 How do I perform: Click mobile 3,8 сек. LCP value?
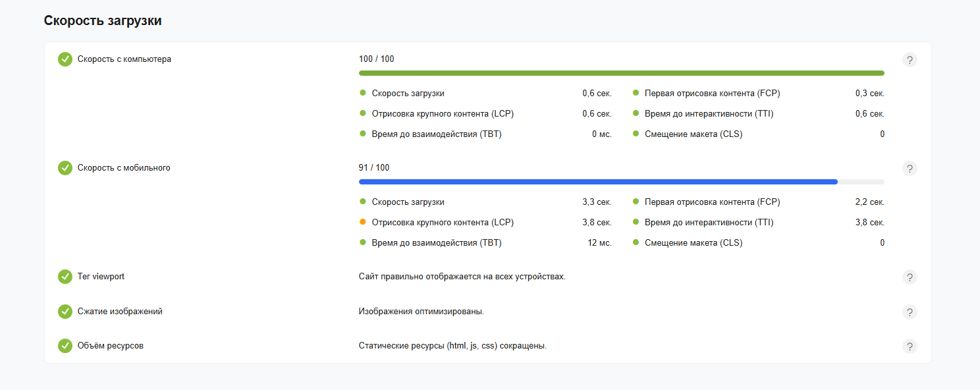(597, 223)
